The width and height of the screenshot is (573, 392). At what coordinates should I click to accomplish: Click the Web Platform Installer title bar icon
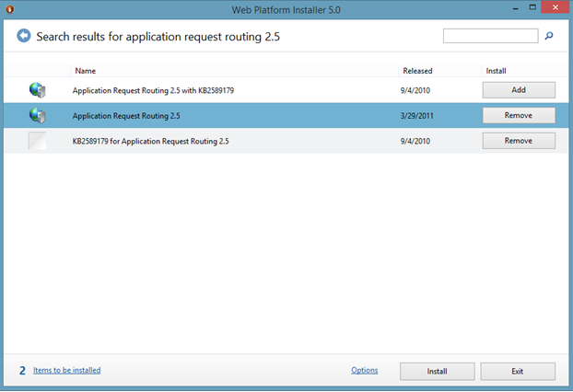click(x=8, y=9)
